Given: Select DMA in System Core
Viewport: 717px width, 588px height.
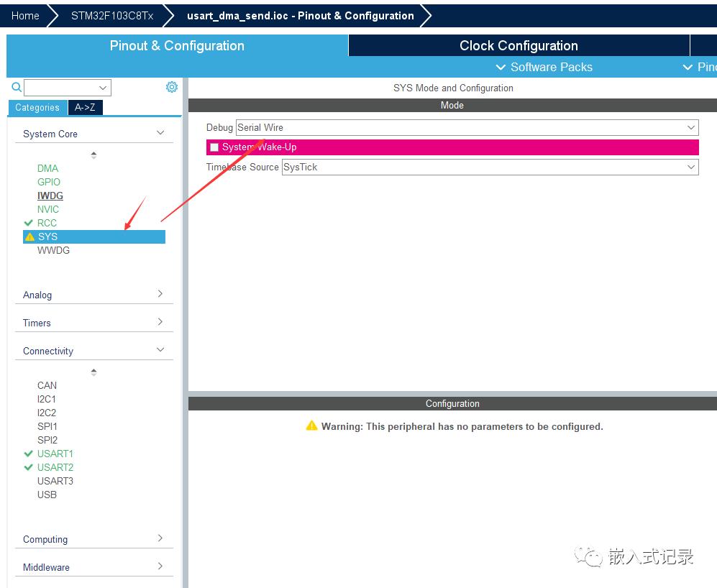Looking at the screenshot, I should (x=47, y=168).
